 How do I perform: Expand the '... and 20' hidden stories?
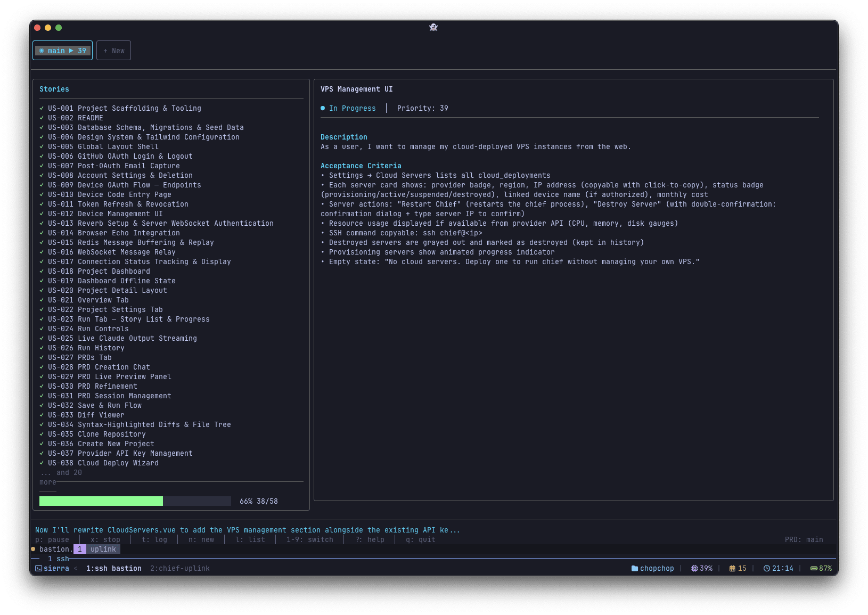(62, 472)
